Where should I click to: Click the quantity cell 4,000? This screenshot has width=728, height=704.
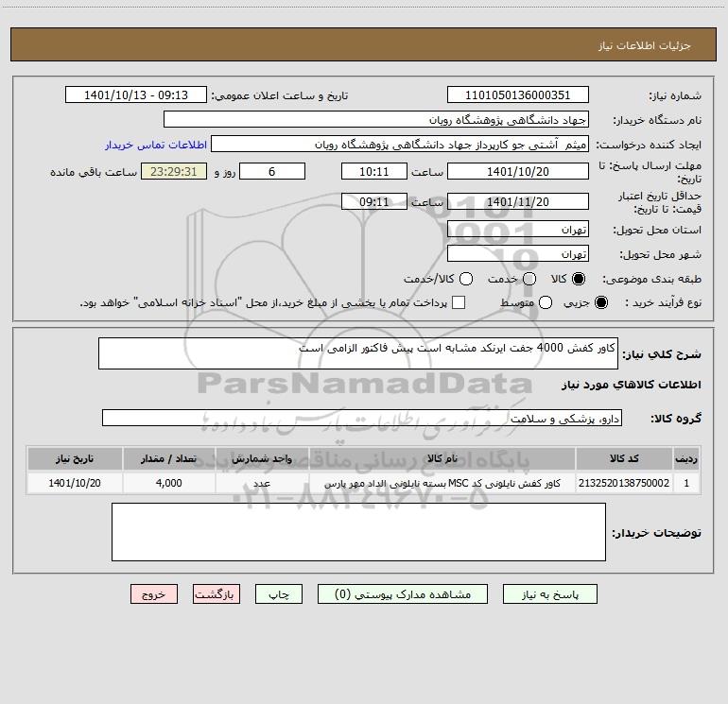tap(169, 483)
